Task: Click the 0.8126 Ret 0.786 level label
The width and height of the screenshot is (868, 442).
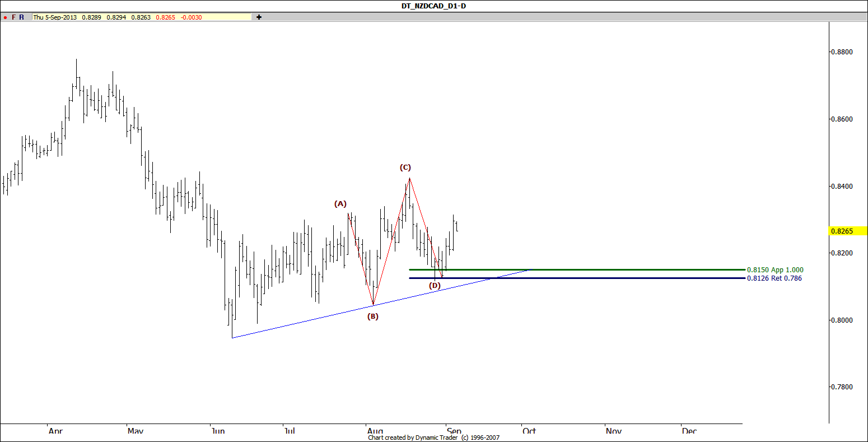Action: pyautogui.click(x=774, y=278)
